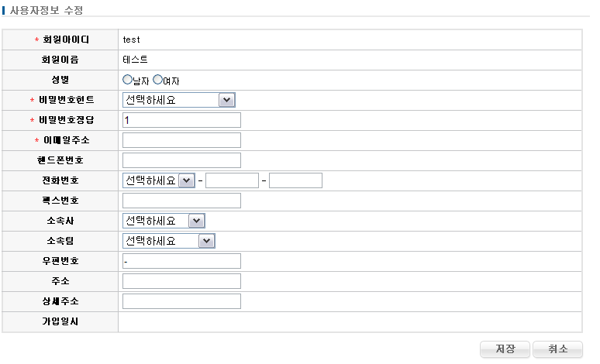
Task: Click into the 주소 text field
Action: coord(181,281)
